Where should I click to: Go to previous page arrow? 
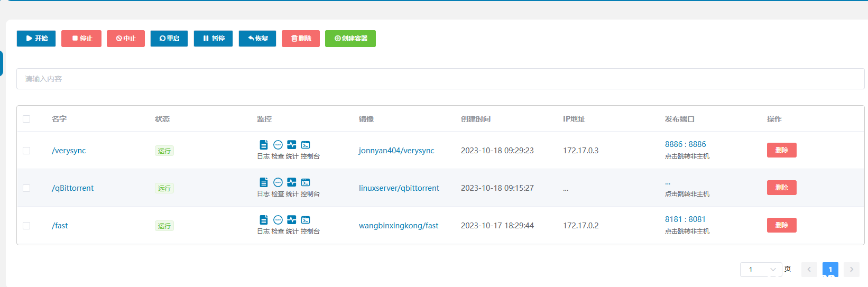[x=809, y=270]
